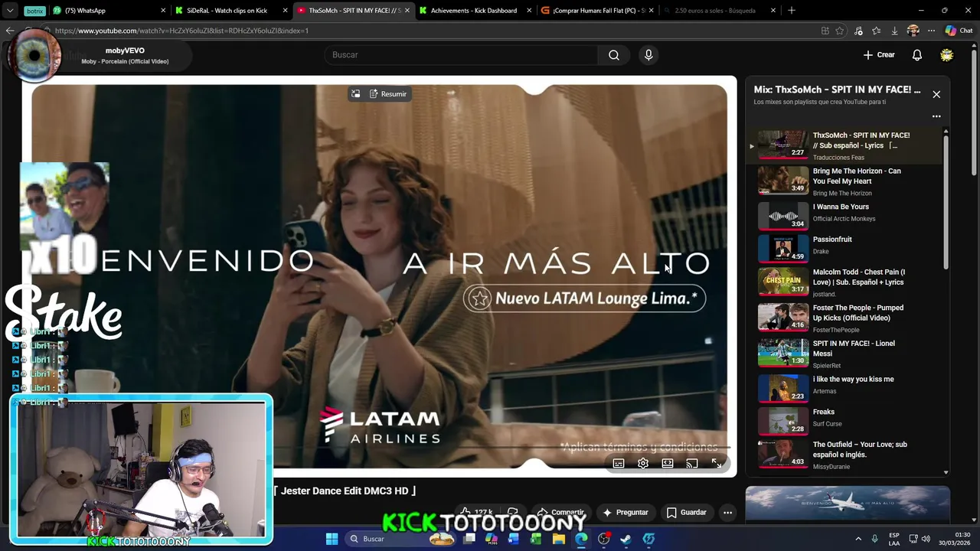Open Task View on the taskbar

(469, 539)
